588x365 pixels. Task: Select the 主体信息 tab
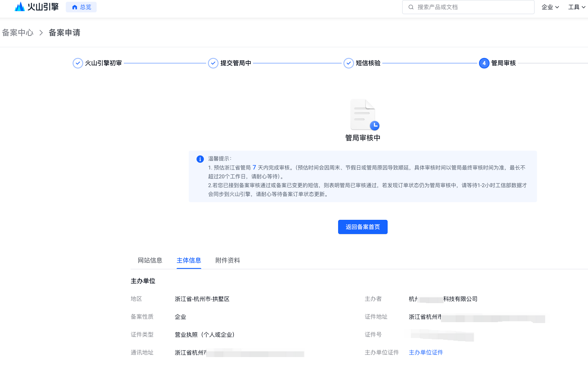[x=188, y=260]
